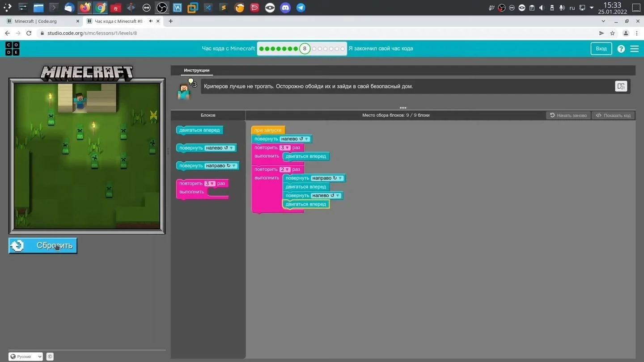
Task: Open direction dropdown of first turn block in workspace
Action: (x=295, y=139)
